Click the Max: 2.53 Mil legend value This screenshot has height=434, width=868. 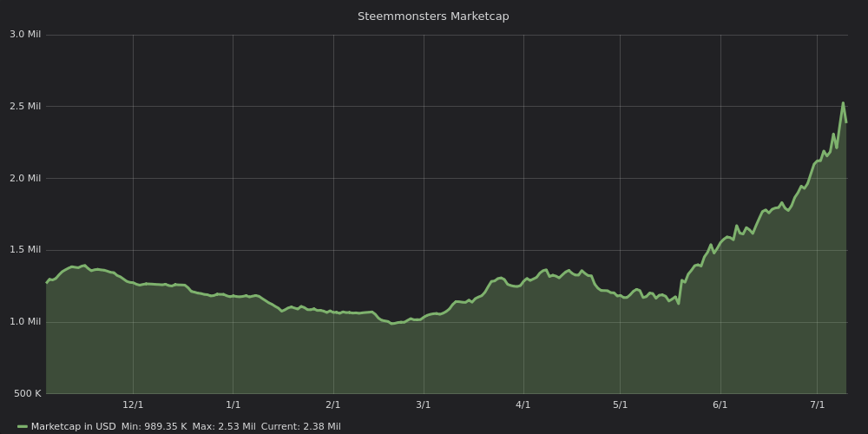224,427
